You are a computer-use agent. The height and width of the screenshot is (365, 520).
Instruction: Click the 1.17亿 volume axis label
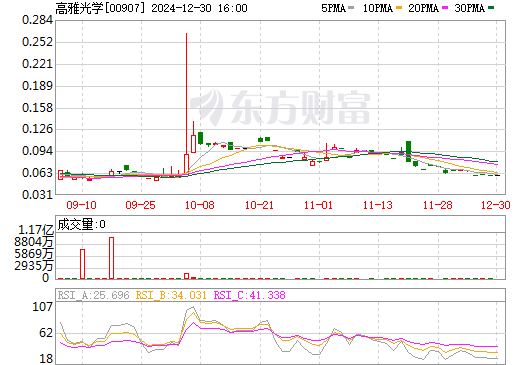click(x=36, y=230)
